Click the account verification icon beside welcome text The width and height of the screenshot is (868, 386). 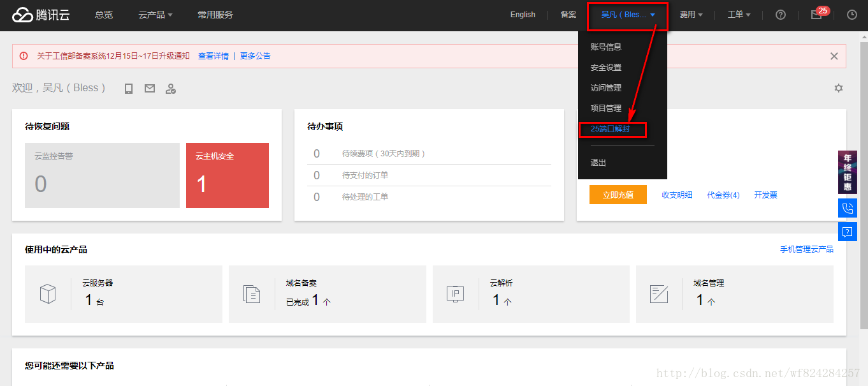pyautogui.click(x=171, y=89)
